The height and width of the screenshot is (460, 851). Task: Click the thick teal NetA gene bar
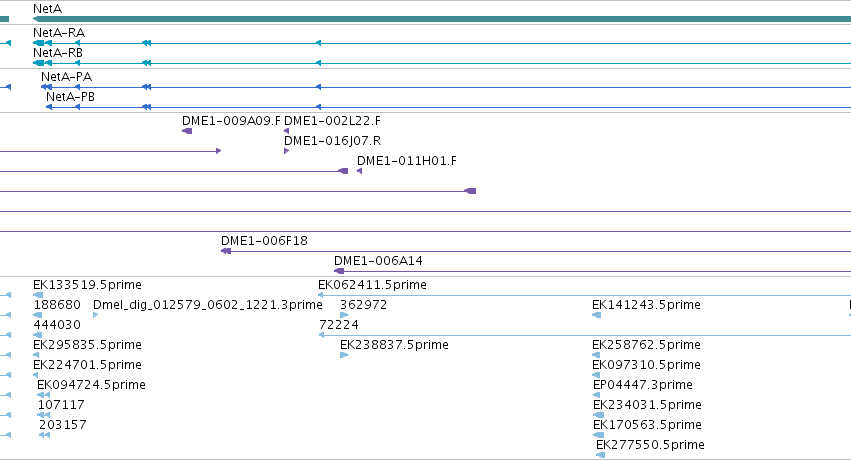(442, 19)
